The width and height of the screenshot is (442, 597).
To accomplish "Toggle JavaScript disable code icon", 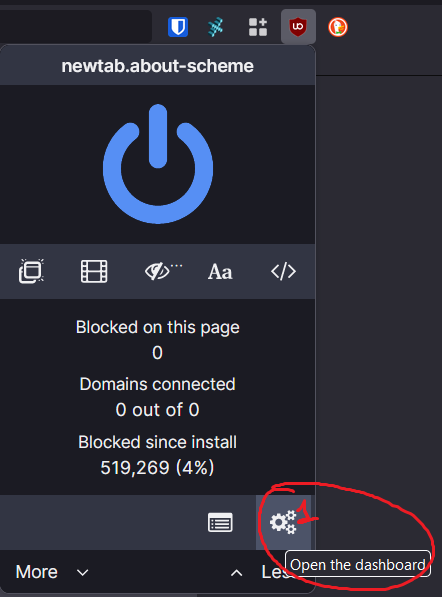I will 283,271.
